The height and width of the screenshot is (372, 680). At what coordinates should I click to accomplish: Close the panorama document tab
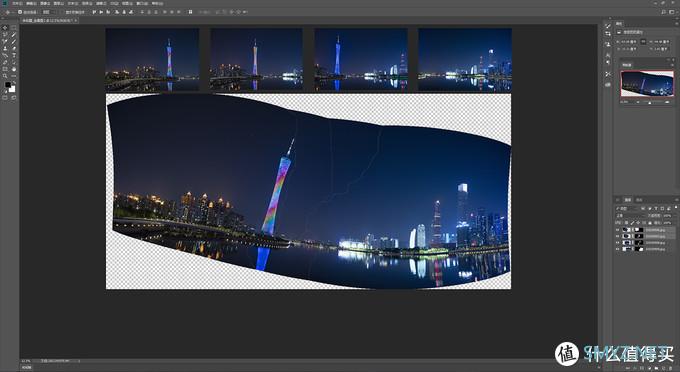pos(76,20)
